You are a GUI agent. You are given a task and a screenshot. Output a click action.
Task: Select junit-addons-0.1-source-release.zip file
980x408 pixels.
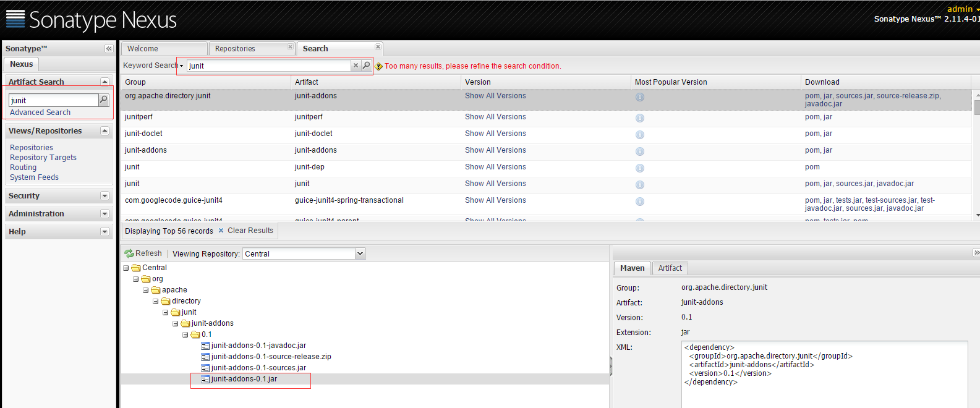click(271, 357)
